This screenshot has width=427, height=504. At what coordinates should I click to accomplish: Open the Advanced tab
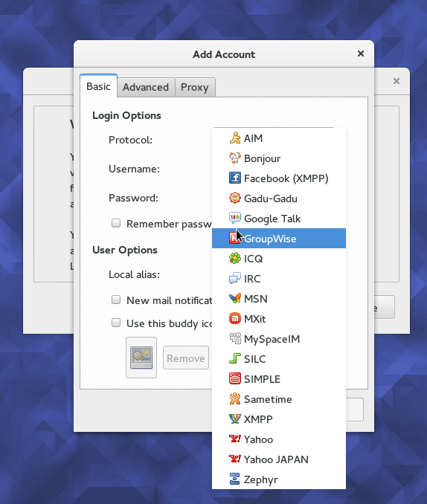click(x=146, y=87)
